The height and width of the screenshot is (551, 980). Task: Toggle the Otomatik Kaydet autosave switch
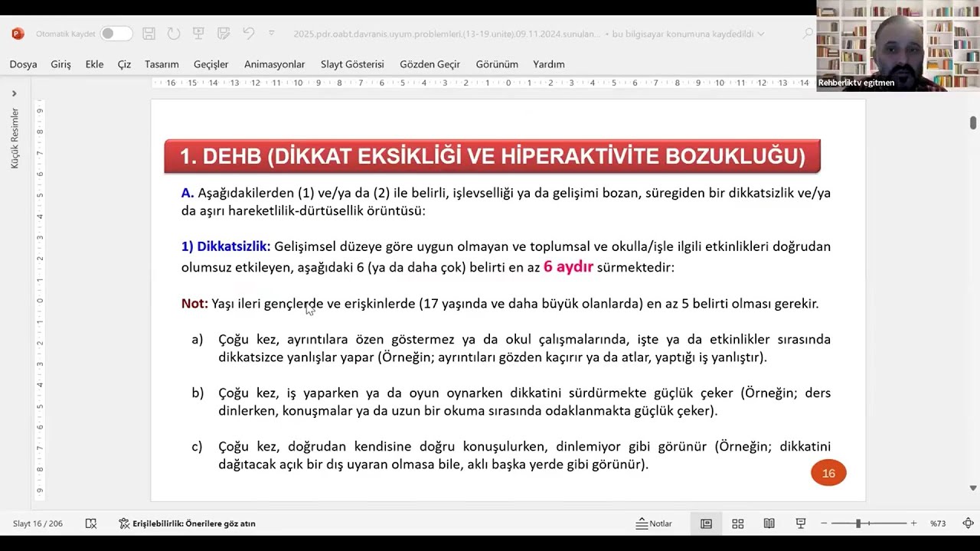point(116,34)
